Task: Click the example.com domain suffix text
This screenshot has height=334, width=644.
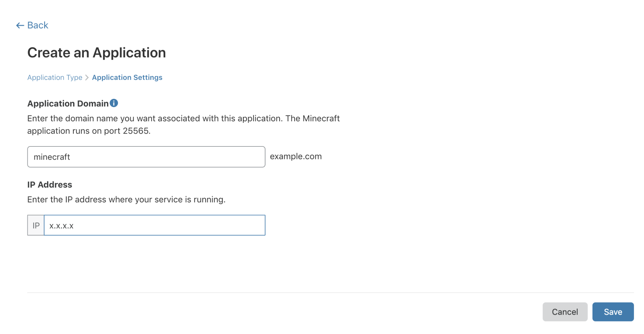Action: coord(296,156)
